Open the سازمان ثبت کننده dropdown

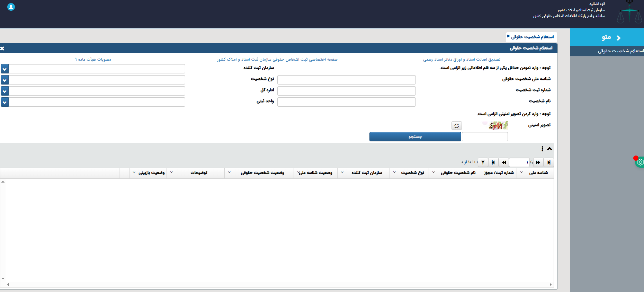pyautogui.click(x=5, y=69)
